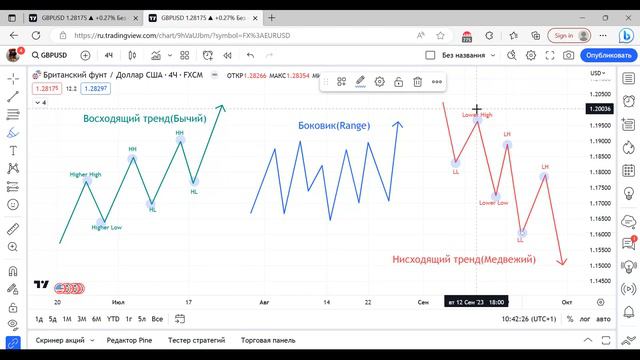
Task: Expand the bottom panel with chevron up
Action: pyautogui.click(x=588, y=340)
